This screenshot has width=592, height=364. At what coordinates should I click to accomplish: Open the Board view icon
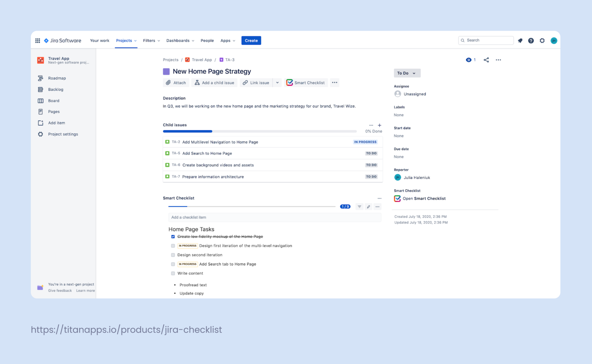40,100
